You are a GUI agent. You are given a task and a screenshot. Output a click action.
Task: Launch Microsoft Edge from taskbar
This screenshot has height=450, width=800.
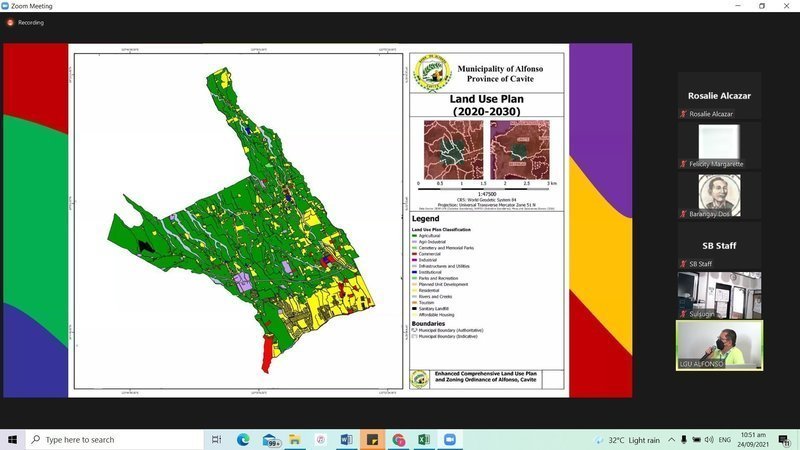pyautogui.click(x=243, y=439)
